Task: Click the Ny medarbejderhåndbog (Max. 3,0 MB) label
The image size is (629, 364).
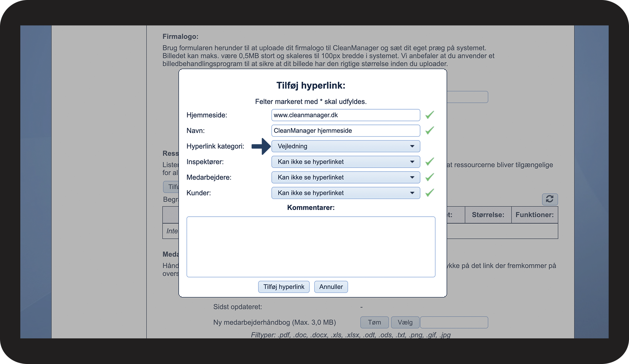Action: pos(274,322)
